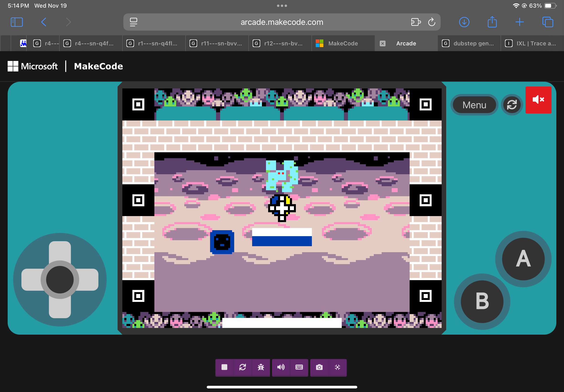Open the Share sheet in Safari

[492, 22]
